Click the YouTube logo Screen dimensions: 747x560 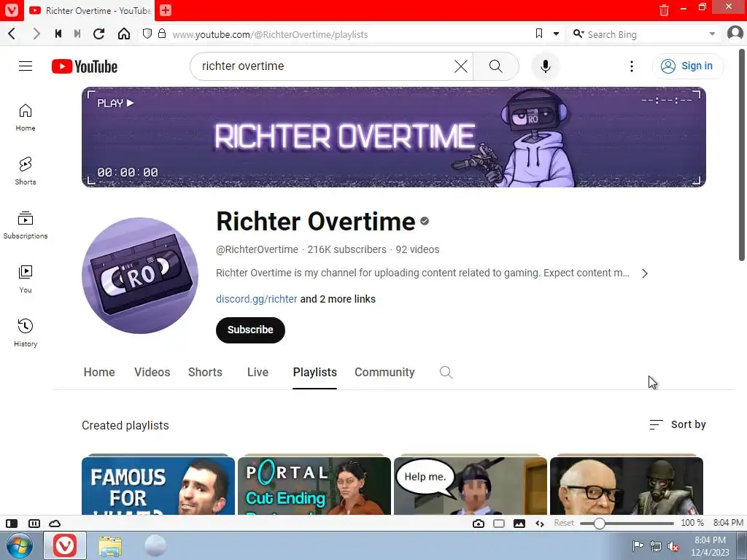coord(85,66)
